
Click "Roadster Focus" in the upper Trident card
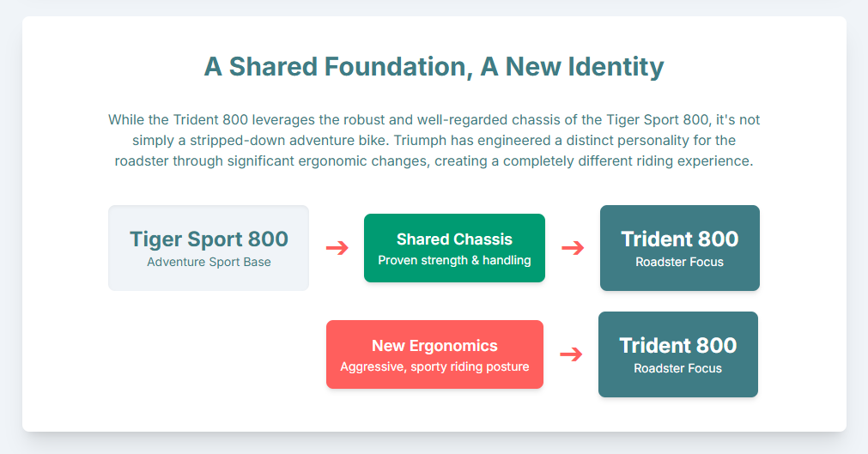pos(679,262)
